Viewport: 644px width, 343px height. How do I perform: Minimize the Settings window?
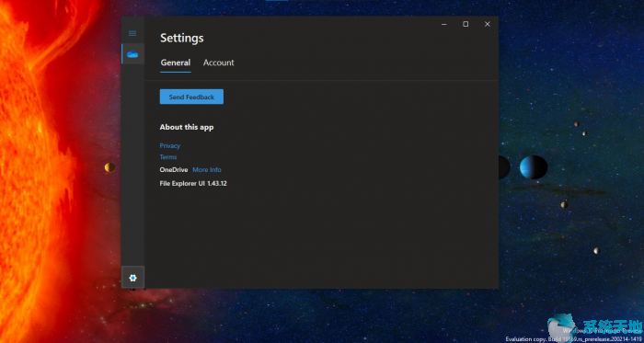(444, 24)
